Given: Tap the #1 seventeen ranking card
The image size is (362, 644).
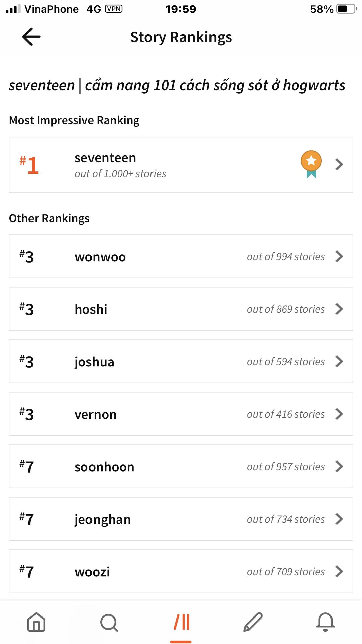Looking at the screenshot, I should 181,164.
